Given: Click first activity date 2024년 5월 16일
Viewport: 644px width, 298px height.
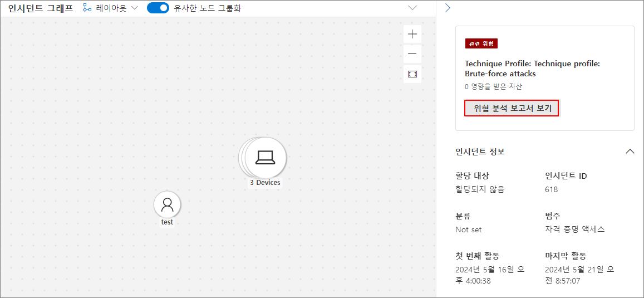Looking at the screenshot, I should tap(490, 275).
